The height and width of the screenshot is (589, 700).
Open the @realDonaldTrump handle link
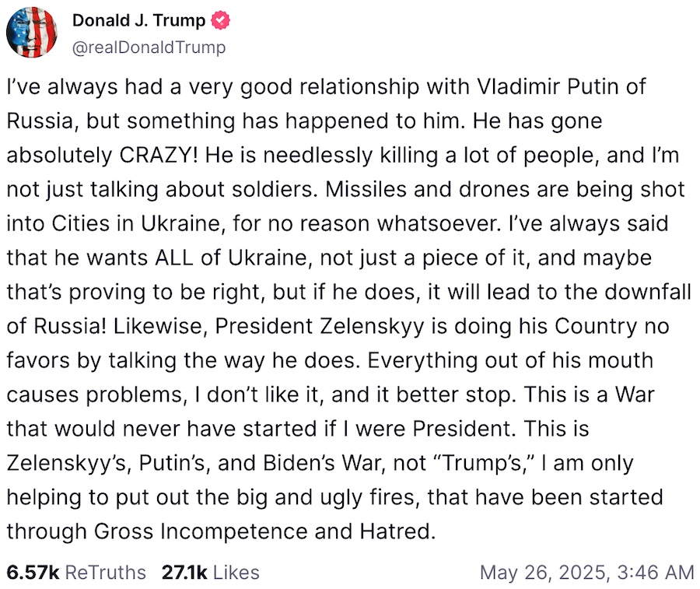point(148,47)
